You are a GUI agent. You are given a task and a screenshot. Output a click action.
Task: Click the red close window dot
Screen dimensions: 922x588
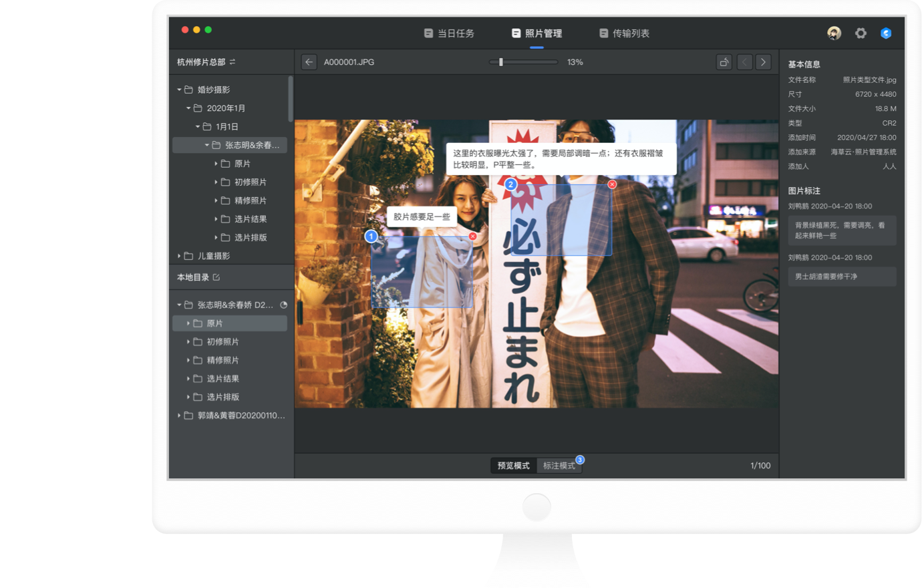coord(185,29)
